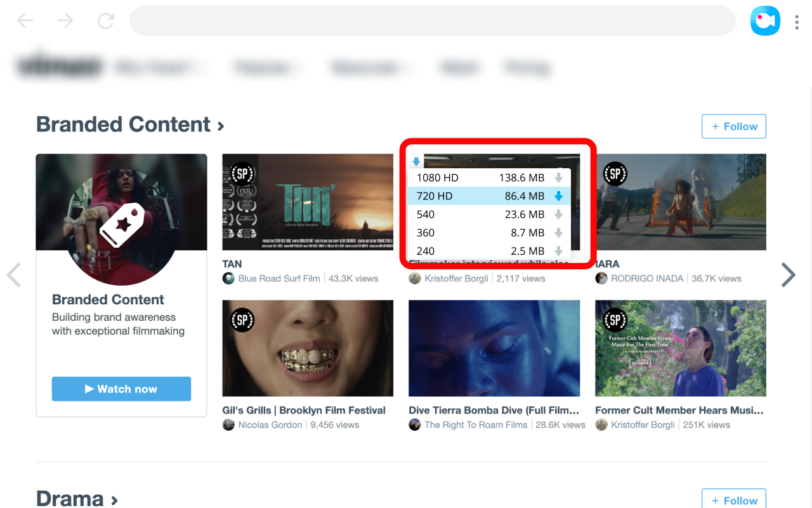Follow the Drama channel

coord(733,500)
